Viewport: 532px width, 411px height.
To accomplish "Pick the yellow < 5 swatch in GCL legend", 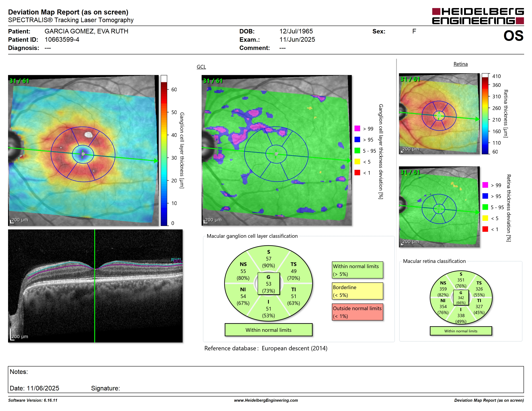I will pos(357,161).
